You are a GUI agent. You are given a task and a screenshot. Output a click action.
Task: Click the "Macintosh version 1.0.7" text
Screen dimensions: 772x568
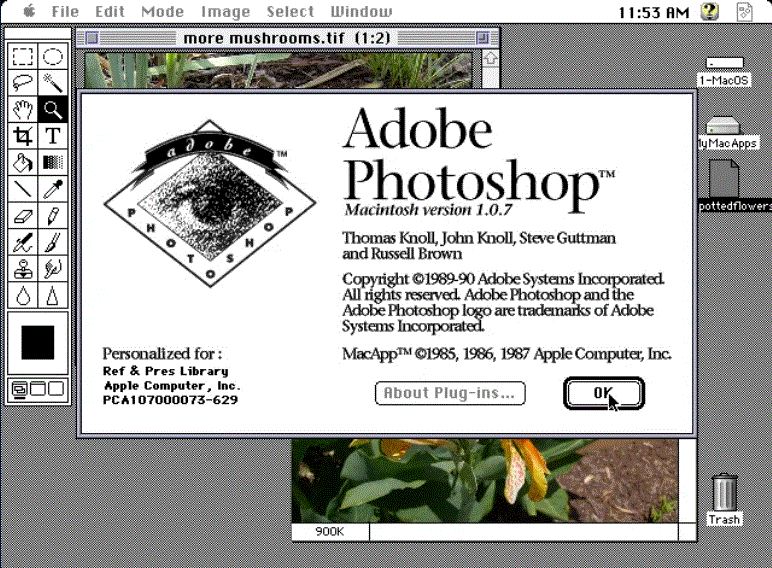(x=428, y=210)
